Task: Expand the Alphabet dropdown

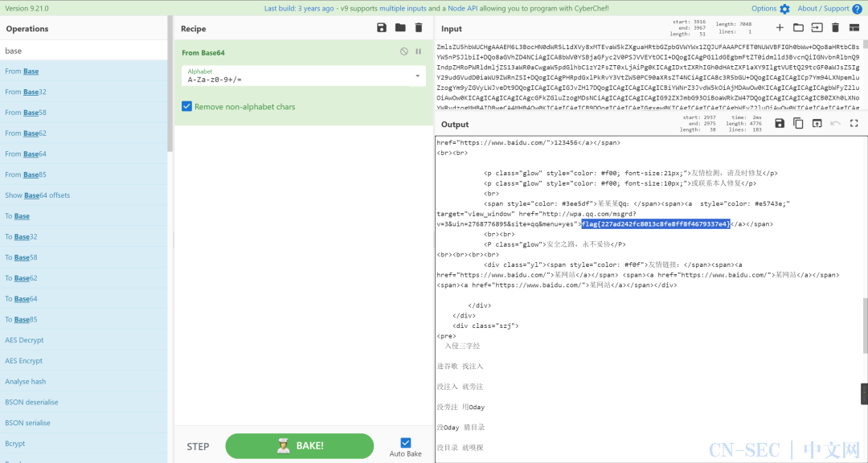Action: pyautogui.click(x=417, y=76)
